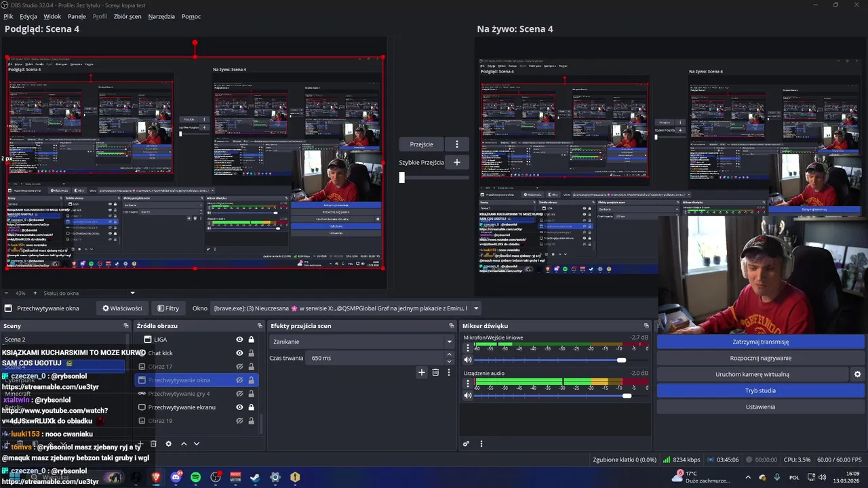This screenshot has height=488, width=868.
Task: Mute Urządzenie audio speaker icon
Action: click(467, 396)
